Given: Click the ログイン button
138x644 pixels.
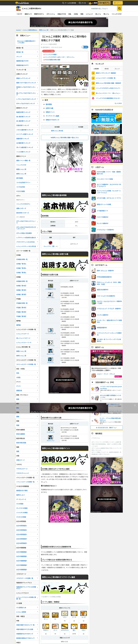Looking at the screenshot, I should pos(118,3).
